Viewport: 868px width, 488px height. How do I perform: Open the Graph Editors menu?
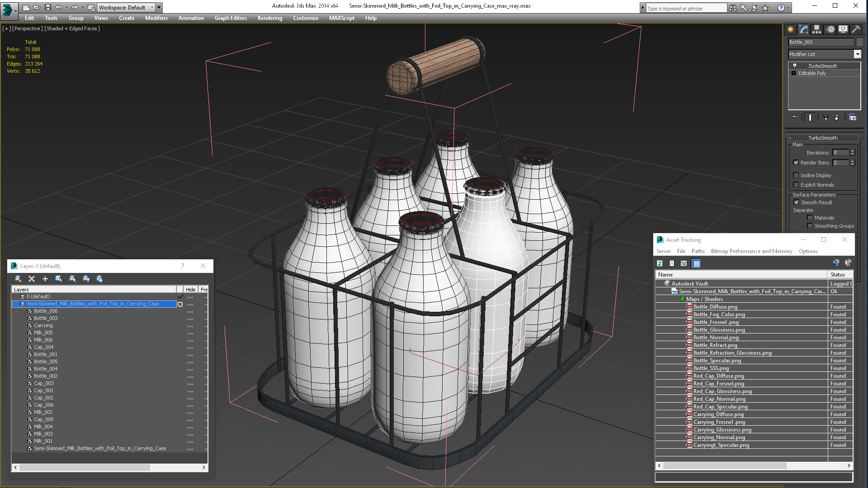tap(231, 18)
